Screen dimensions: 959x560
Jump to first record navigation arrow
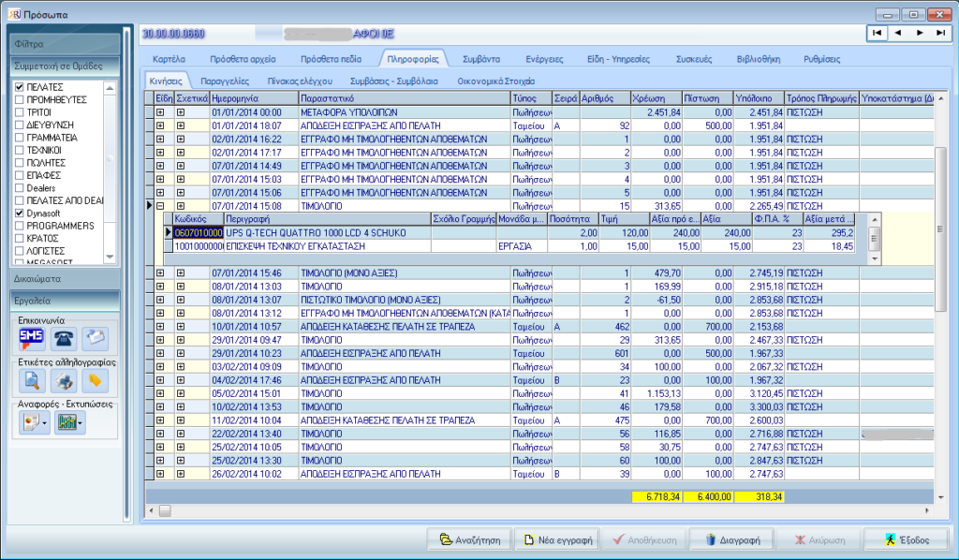(877, 33)
